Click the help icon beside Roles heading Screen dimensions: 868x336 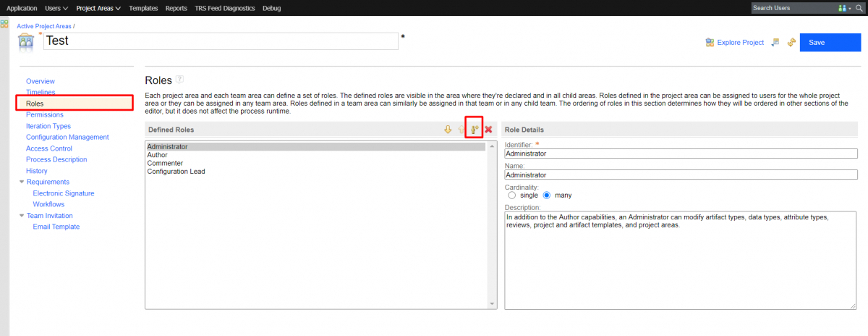click(179, 80)
